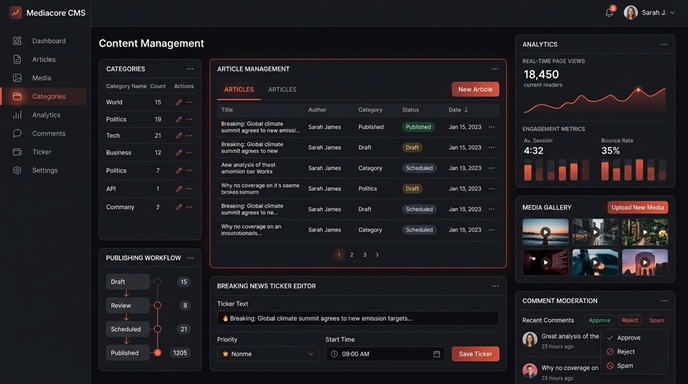Open row menu for 'Aew analysis' article

(491, 168)
